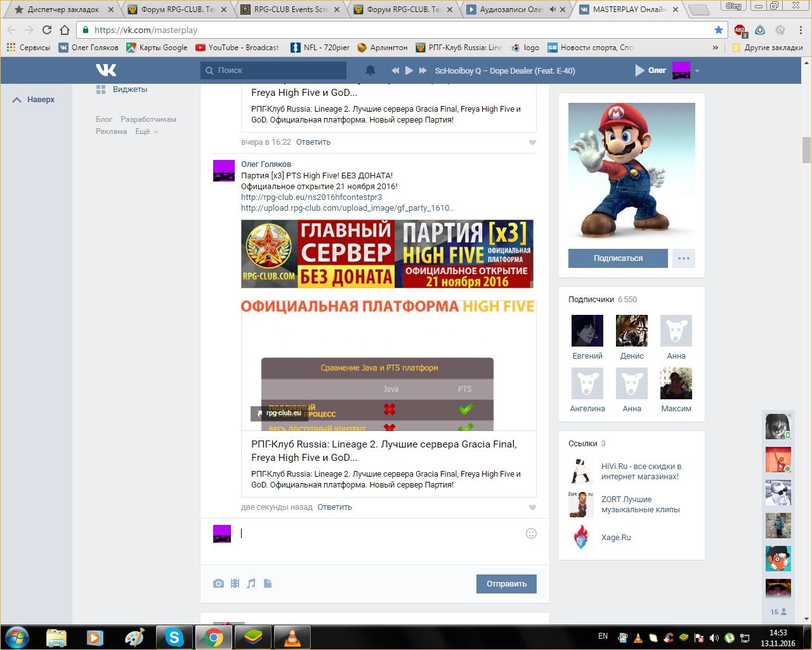Open Разработчикам link
812x650 pixels.
tap(148, 119)
